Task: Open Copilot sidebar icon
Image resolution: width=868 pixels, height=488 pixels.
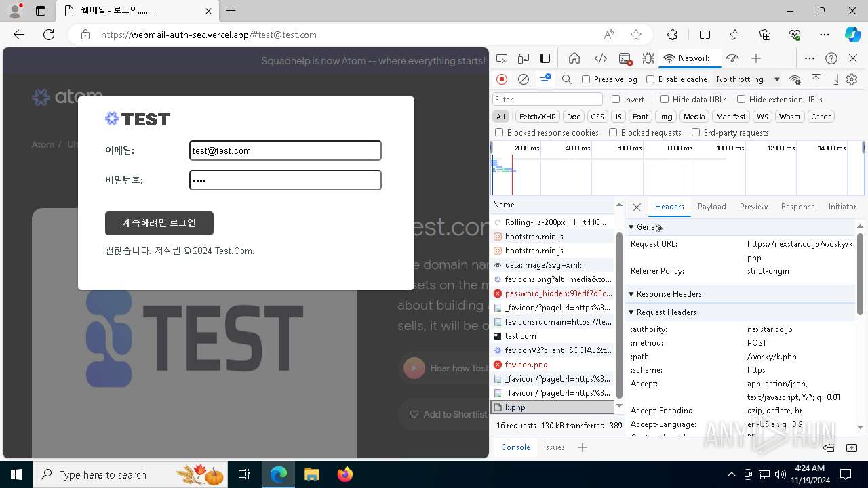Action: (x=852, y=35)
